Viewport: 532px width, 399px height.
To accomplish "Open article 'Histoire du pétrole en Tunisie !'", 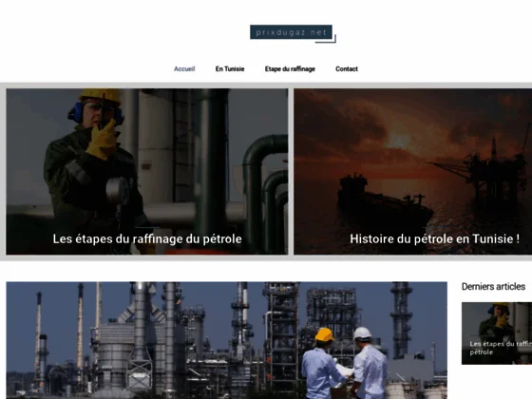I will [x=435, y=238].
